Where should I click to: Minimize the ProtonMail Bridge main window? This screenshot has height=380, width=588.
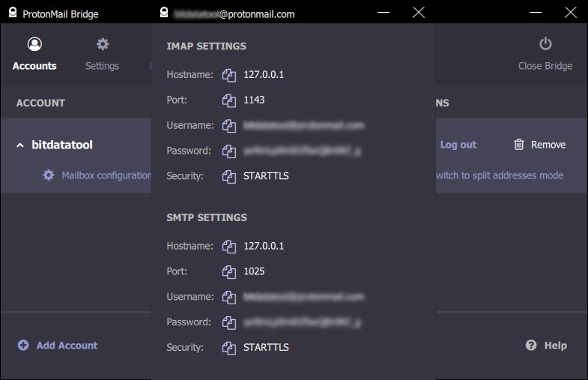tap(536, 13)
